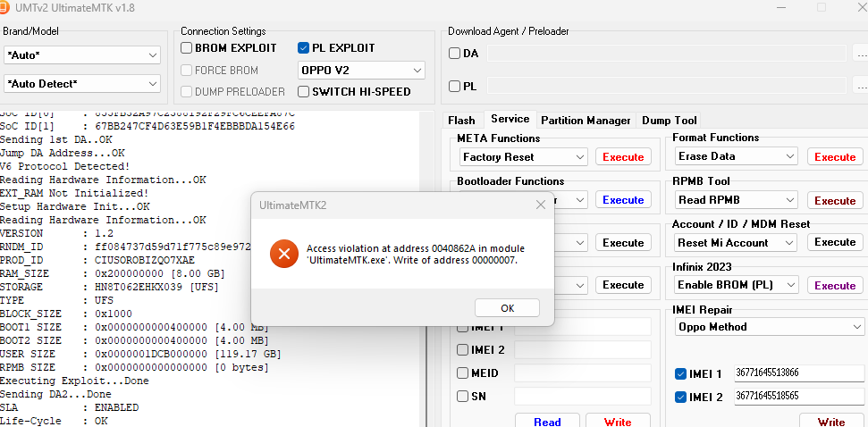
Task: Click the red error icon in dialog
Action: click(x=284, y=254)
